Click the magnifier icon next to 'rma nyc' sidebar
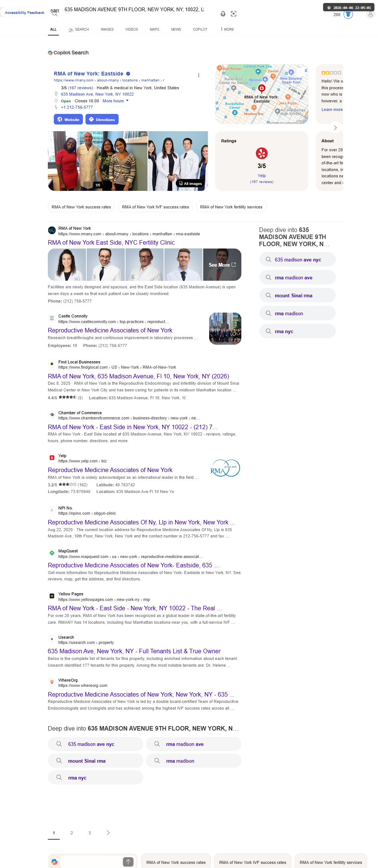 click(x=268, y=331)
